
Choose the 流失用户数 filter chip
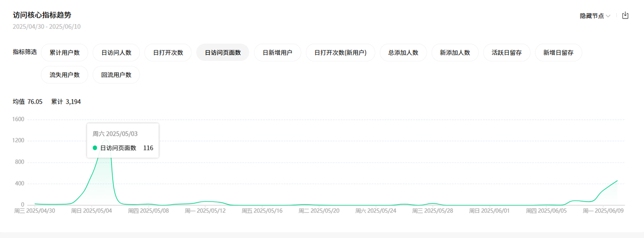(64, 74)
